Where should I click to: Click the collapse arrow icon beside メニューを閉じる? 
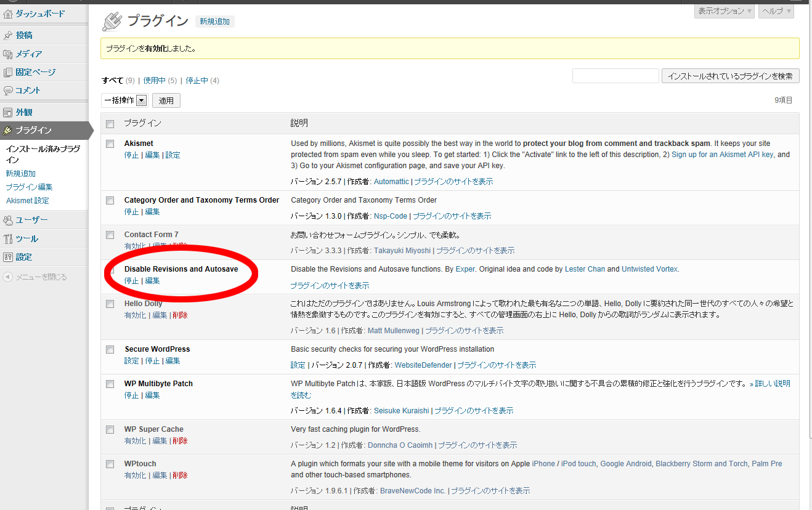8,277
